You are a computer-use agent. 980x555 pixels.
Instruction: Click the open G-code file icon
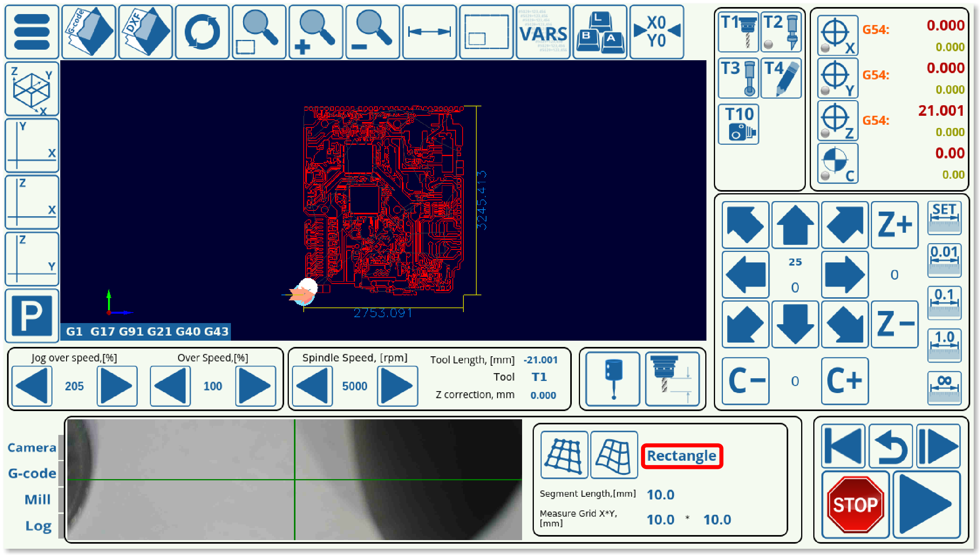tap(88, 32)
